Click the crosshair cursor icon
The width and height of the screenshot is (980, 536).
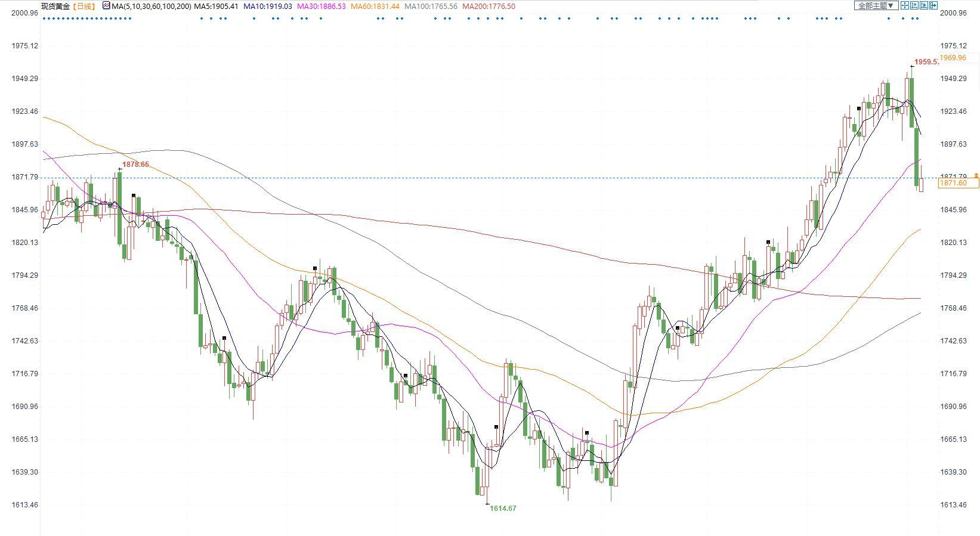(x=905, y=6)
